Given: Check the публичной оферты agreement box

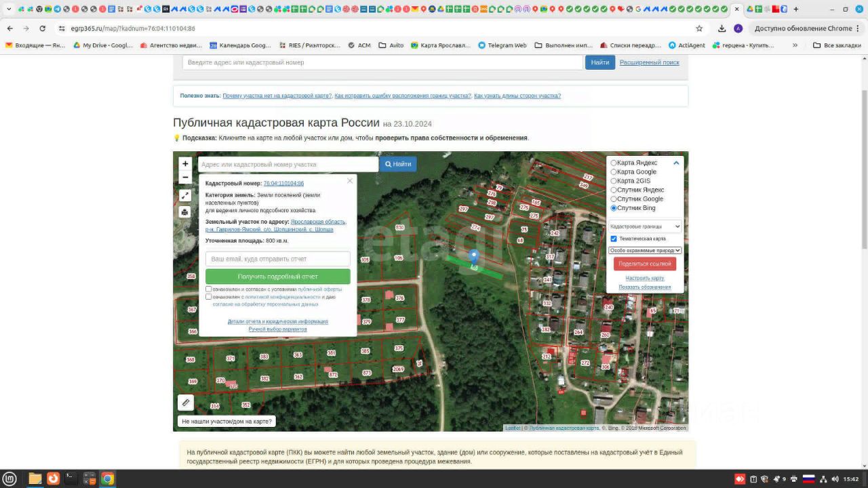Looking at the screenshot, I should [209, 289].
